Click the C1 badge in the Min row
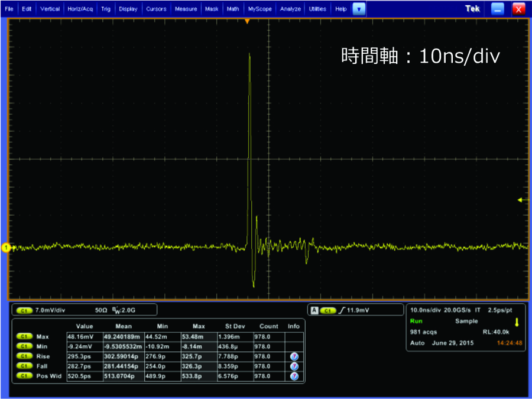532x399 pixels. pyautogui.click(x=24, y=346)
